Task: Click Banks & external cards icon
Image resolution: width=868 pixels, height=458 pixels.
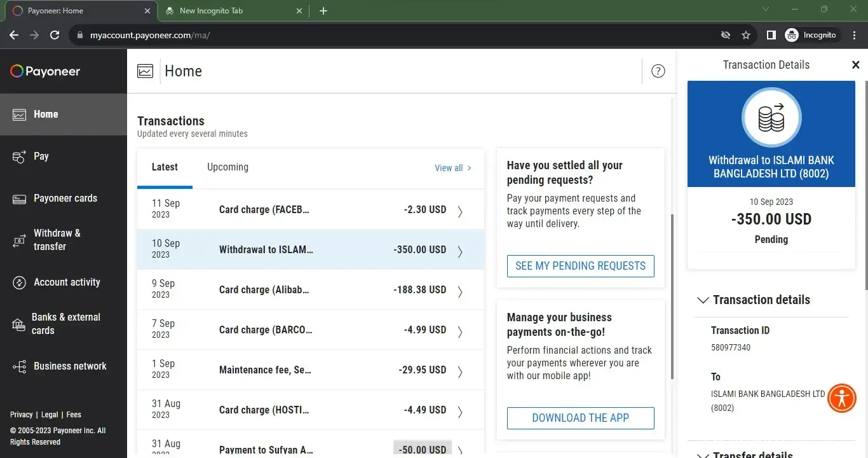Action: [x=19, y=324]
